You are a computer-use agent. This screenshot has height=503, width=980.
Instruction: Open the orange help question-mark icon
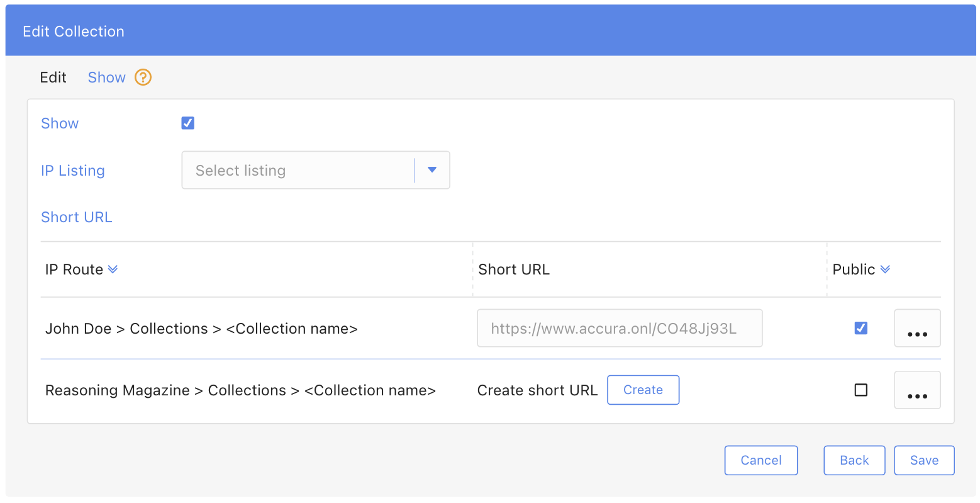click(x=143, y=77)
